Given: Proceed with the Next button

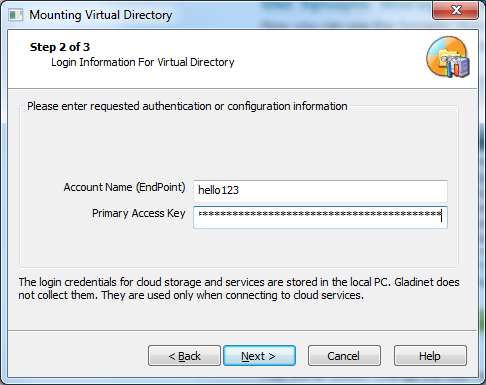Looking at the screenshot, I should click(259, 356).
